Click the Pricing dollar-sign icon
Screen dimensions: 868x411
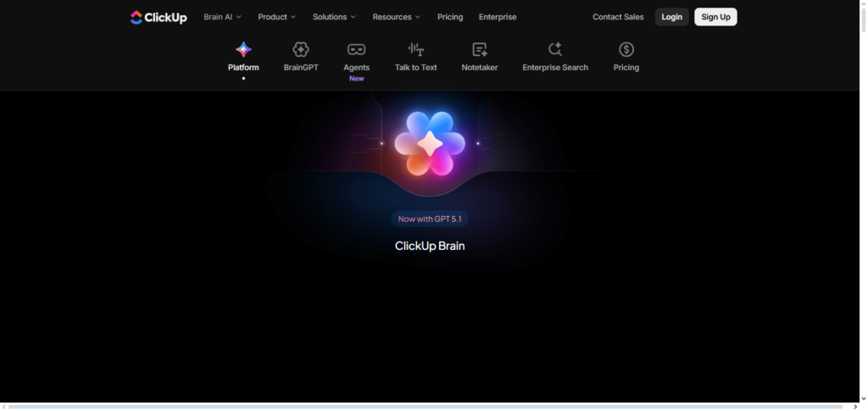pyautogui.click(x=626, y=50)
